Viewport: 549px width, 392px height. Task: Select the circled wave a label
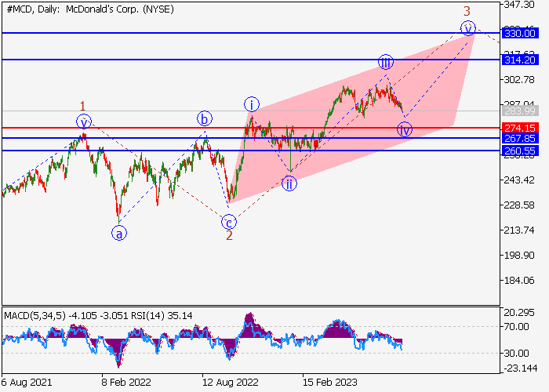click(119, 233)
